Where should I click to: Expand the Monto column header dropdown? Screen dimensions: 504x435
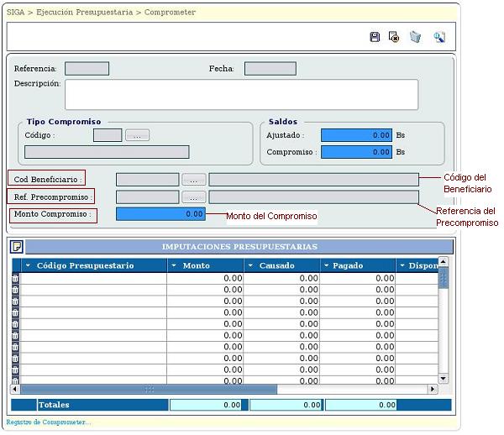pyautogui.click(x=173, y=265)
